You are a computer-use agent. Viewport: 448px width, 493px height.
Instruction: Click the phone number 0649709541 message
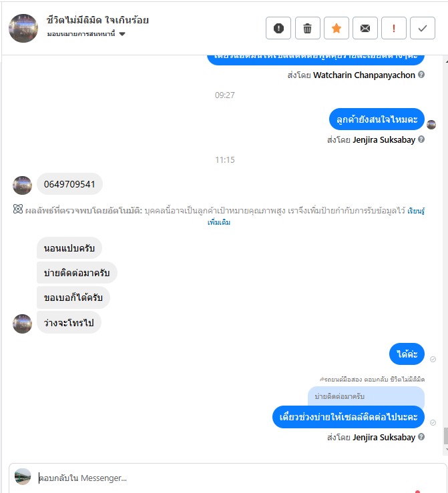pyautogui.click(x=69, y=184)
